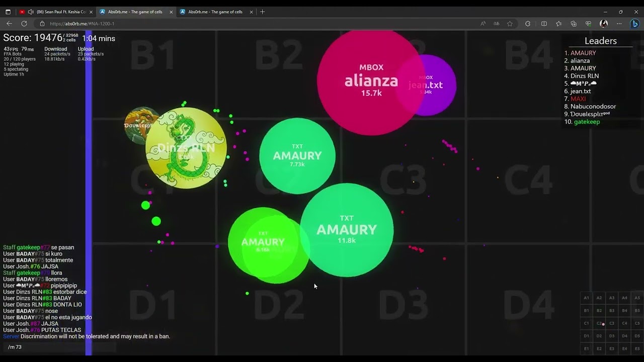Screen dimensions: 644x362
Task: Click leaderboard entry 7 MAXI
Action: (x=575, y=99)
